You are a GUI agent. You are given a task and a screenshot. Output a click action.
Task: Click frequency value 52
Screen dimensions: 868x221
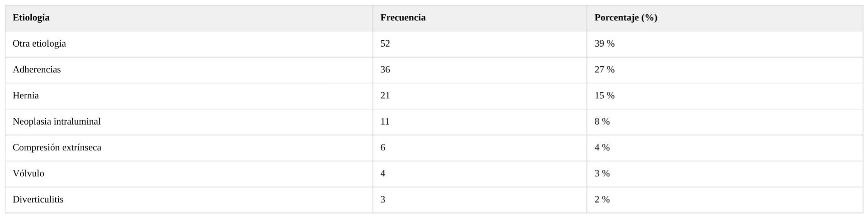pyautogui.click(x=385, y=44)
